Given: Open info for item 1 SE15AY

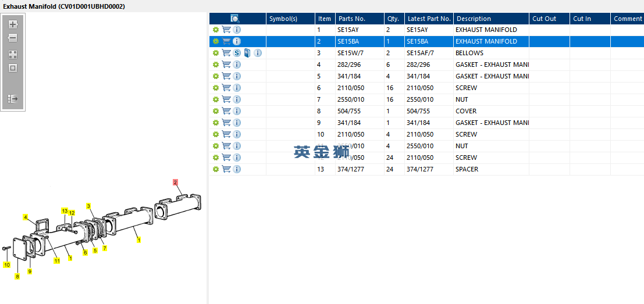Looking at the screenshot, I should [x=237, y=30].
